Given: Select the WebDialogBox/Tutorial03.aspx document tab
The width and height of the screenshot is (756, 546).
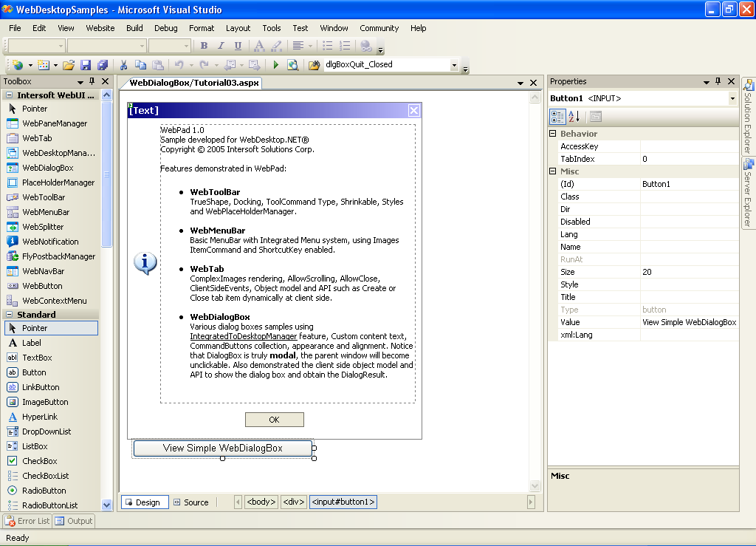Looking at the screenshot, I should pyautogui.click(x=194, y=83).
